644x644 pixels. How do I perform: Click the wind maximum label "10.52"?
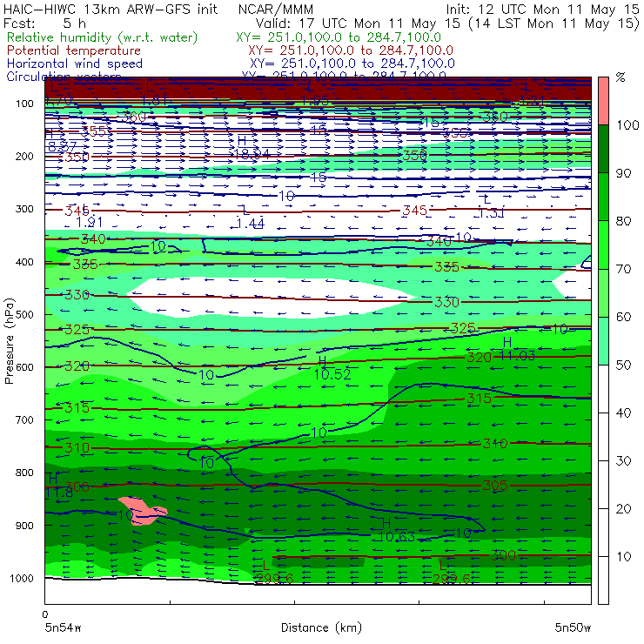coord(332,374)
